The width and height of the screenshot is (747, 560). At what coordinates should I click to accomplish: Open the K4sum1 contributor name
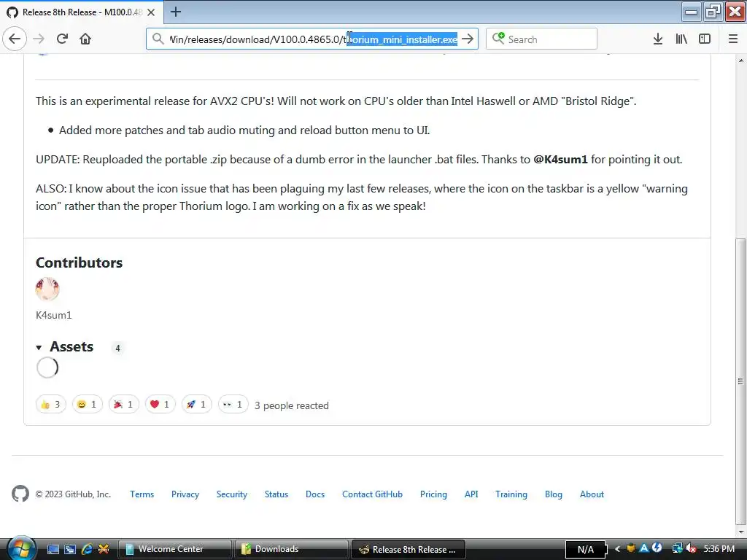tap(54, 315)
